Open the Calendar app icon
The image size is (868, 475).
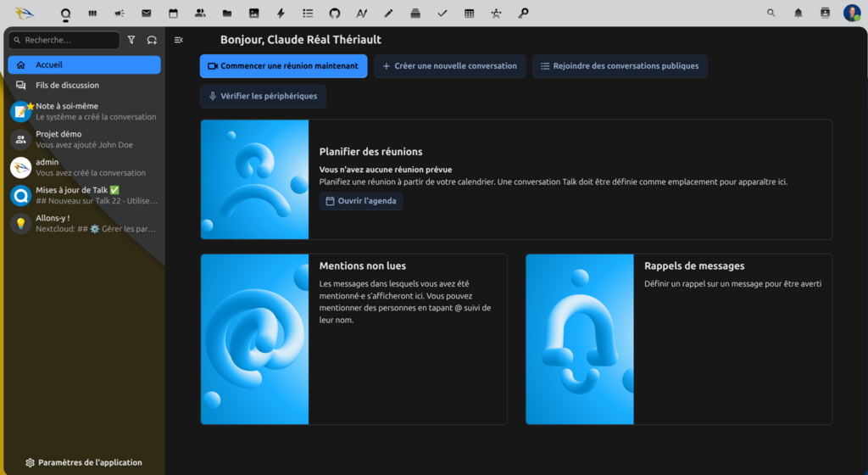[x=173, y=14]
